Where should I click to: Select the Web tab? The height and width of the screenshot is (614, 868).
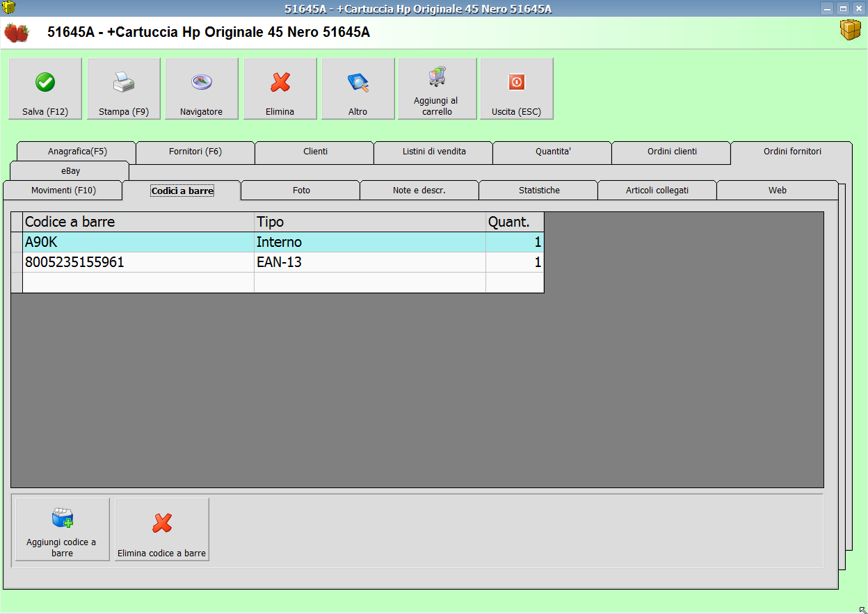(x=778, y=191)
